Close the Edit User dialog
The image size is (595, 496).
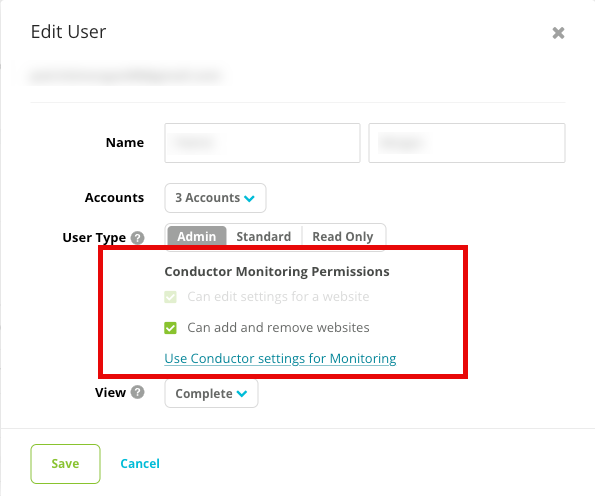(558, 33)
